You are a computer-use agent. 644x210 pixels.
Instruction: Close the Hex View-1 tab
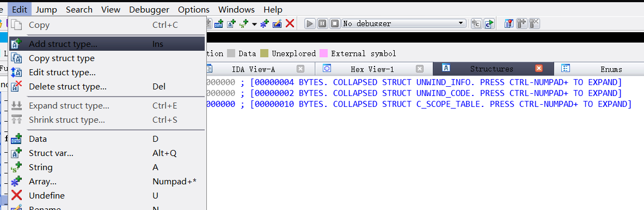419,69
